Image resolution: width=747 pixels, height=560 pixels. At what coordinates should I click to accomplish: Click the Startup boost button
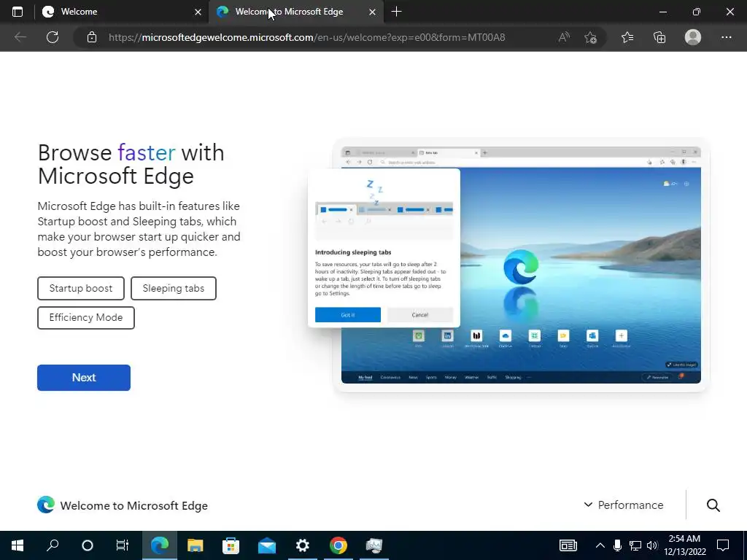coord(81,289)
